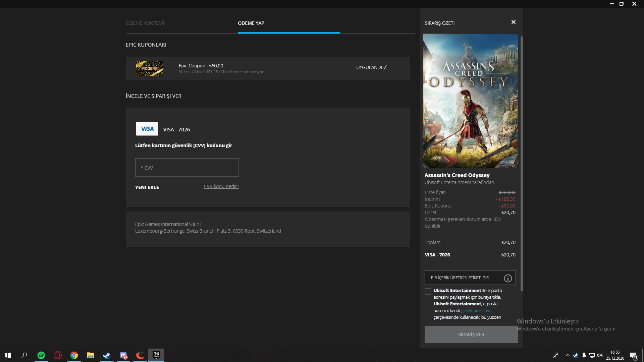Click Epic Games Launcher taskbar icon
The width and height of the screenshot is (644, 362).
(156, 355)
